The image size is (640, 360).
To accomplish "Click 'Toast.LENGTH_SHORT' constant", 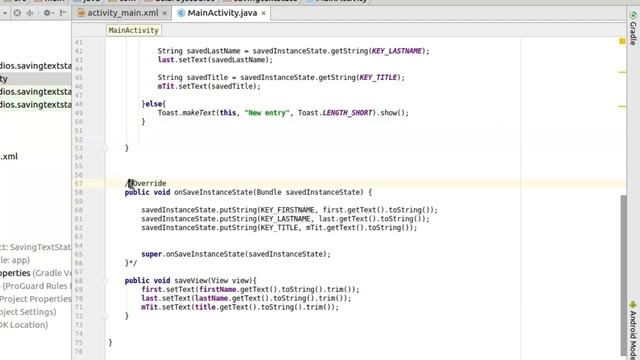I will [x=335, y=113].
